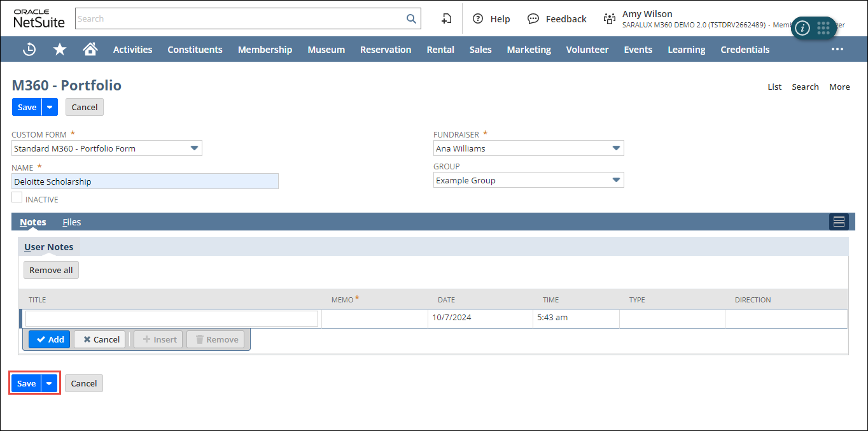Open the Fundraiser dropdown
The image size is (868, 431).
click(x=615, y=148)
